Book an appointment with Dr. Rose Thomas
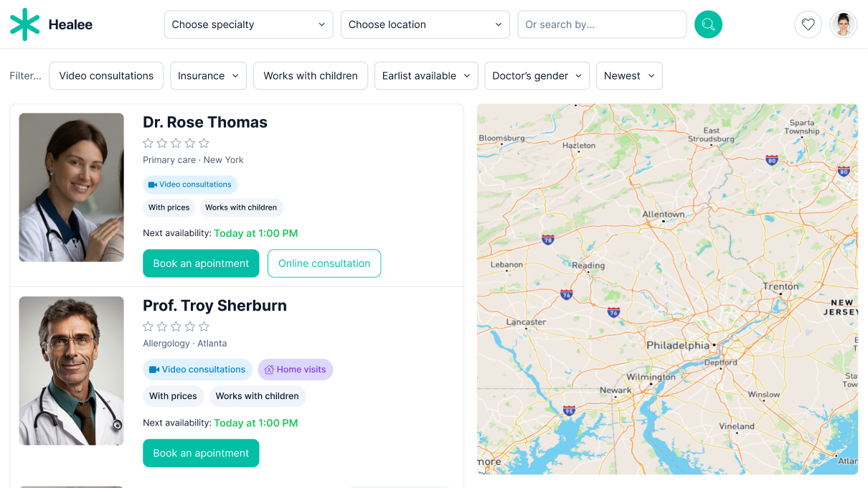Screen dimensions: 868x488 coord(201,263)
